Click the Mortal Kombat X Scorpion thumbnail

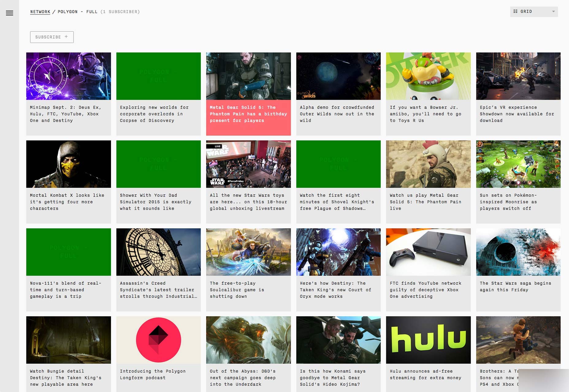(69, 164)
